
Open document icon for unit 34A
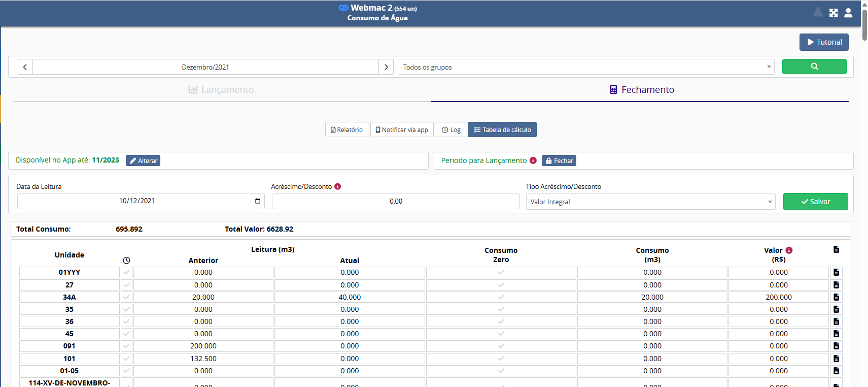[x=836, y=297]
